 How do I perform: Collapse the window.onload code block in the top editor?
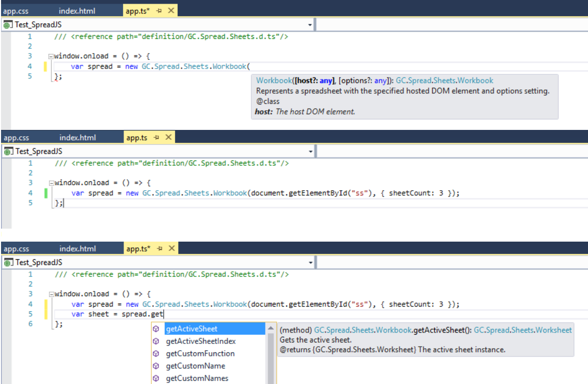click(x=50, y=56)
